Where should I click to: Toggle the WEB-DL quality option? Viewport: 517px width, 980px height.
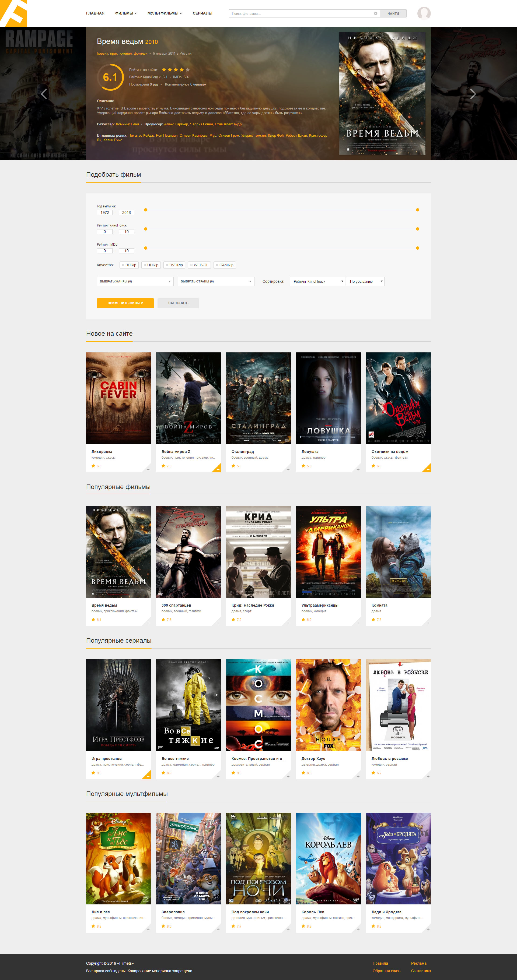coord(199,265)
